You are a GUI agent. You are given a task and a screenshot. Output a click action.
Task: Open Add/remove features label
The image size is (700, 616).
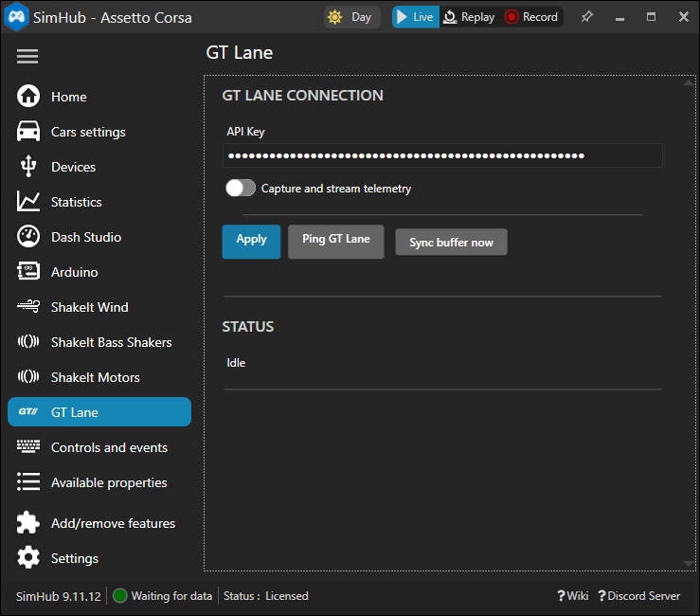[113, 523]
